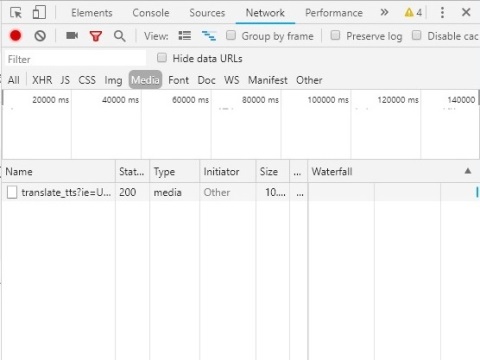Open the 4 warnings indicator
Screen dimensions: 480x360
pyautogui.click(x=413, y=13)
